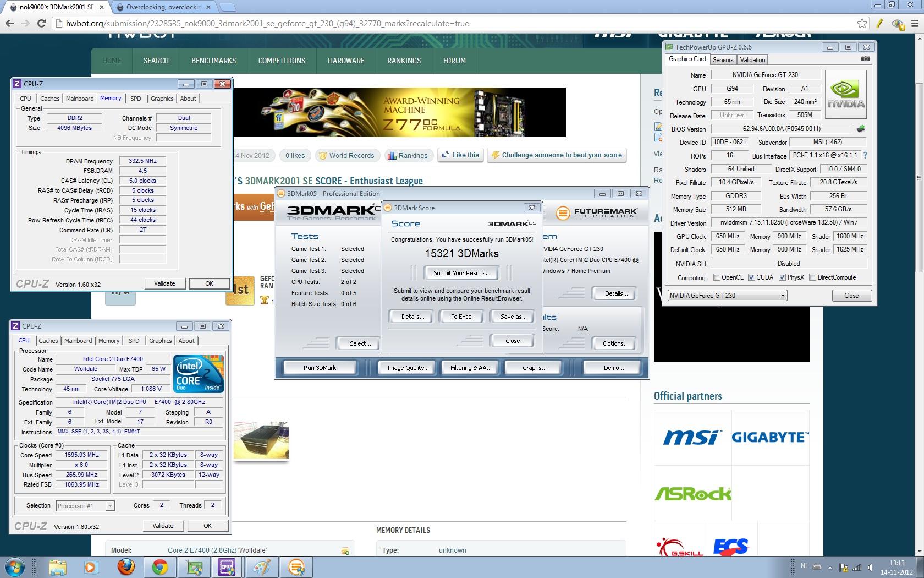Open a new tab in Chrome
Screen dimensions: 924x578
click(x=227, y=7)
